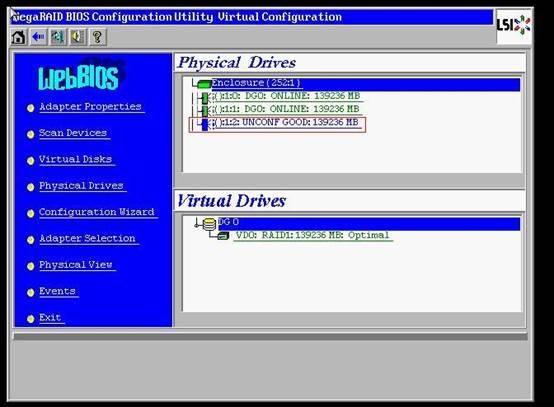The width and height of the screenshot is (554, 407).
Task: Click the rescan/refresh toolbar icon
Action: pos(58,37)
